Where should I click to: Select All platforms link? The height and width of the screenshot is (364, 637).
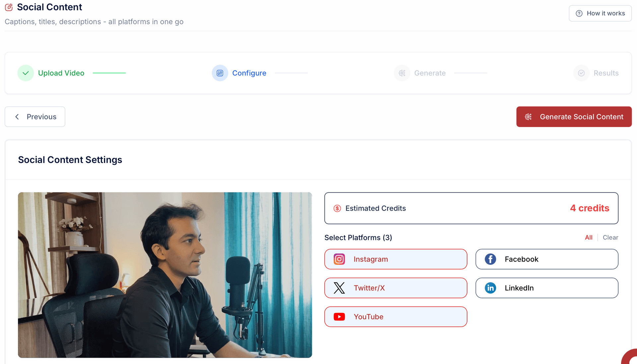point(589,238)
